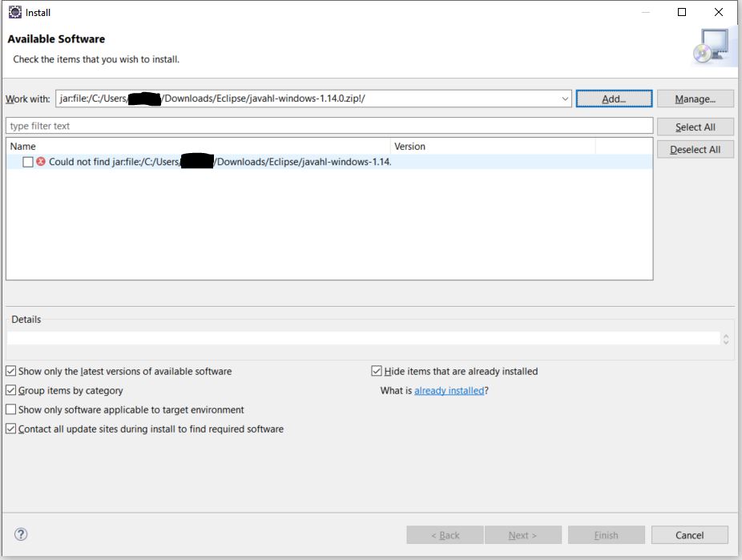Focus the type filter text field

pyautogui.click(x=329, y=126)
